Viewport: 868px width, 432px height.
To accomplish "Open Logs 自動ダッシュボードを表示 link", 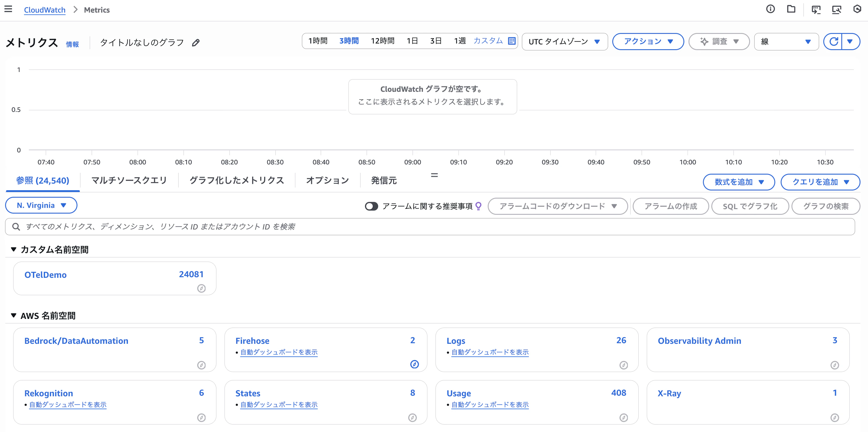I will click(x=490, y=352).
